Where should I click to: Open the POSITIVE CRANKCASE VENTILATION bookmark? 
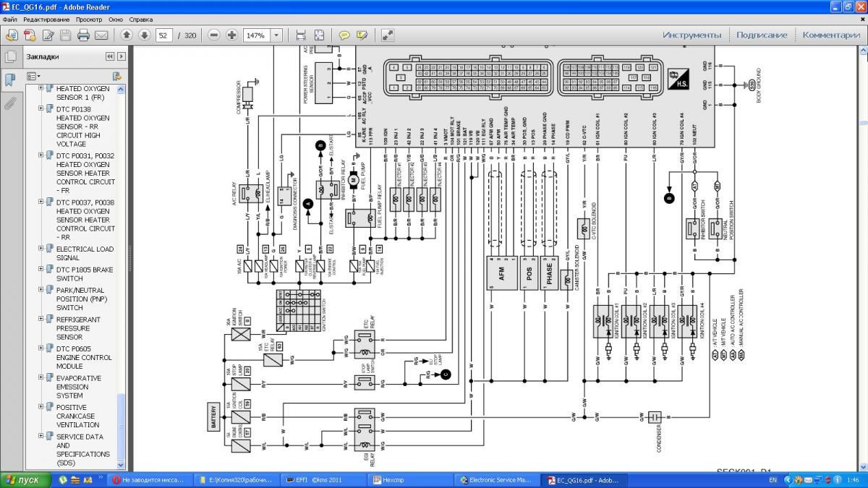click(78, 416)
